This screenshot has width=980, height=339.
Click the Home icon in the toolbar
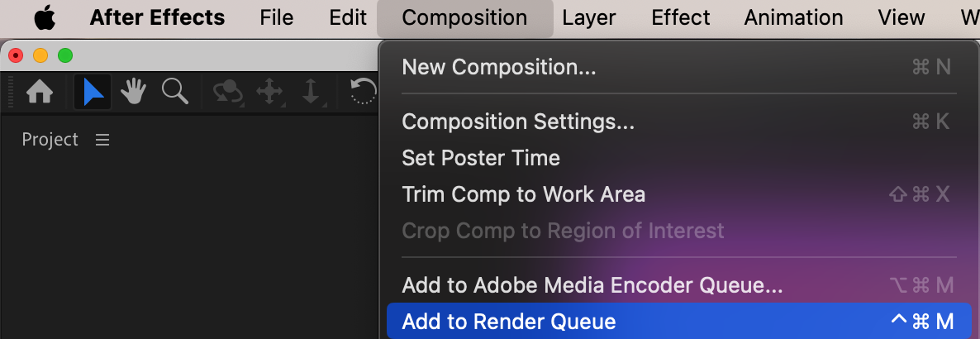click(x=40, y=92)
